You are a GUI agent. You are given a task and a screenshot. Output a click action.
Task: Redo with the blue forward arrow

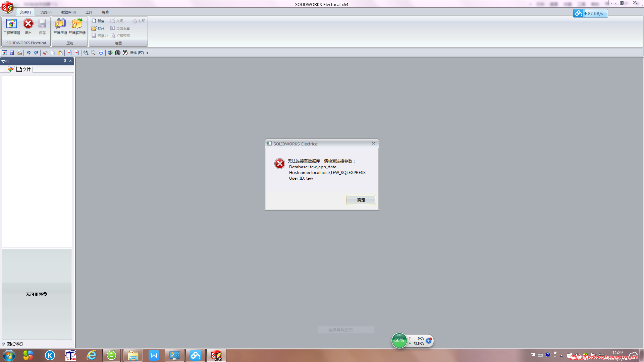tap(36, 53)
